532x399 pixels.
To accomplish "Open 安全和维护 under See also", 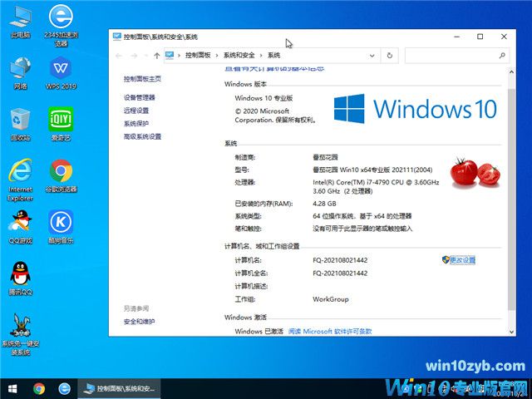I will point(139,322).
